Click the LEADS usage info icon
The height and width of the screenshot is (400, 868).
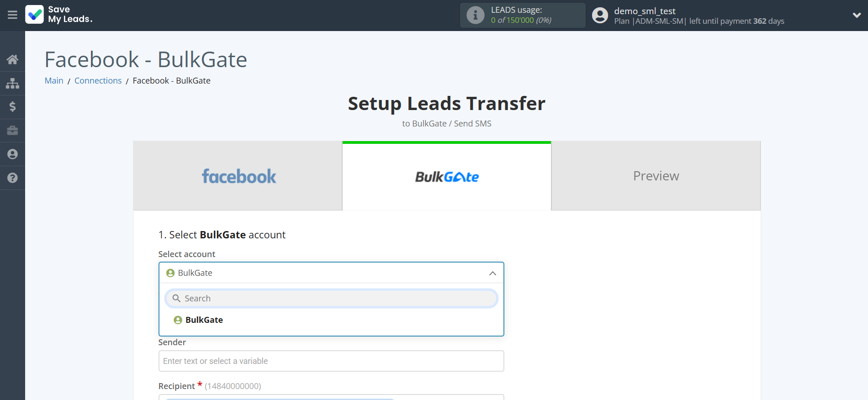click(x=475, y=15)
